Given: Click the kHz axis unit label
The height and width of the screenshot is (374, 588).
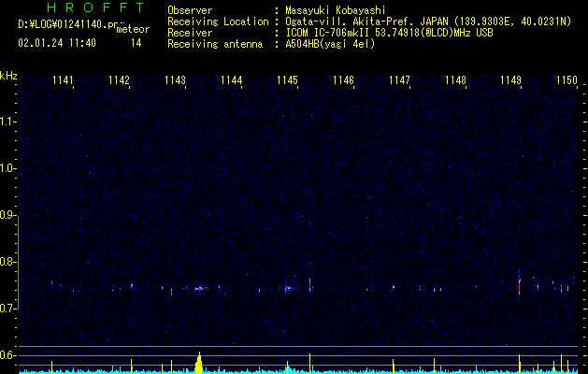Looking at the screenshot, I should [8, 76].
